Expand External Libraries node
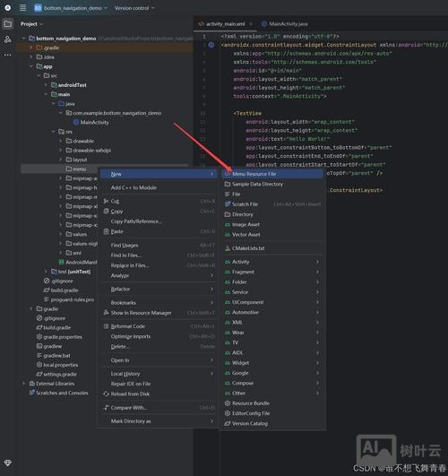 [23, 384]
